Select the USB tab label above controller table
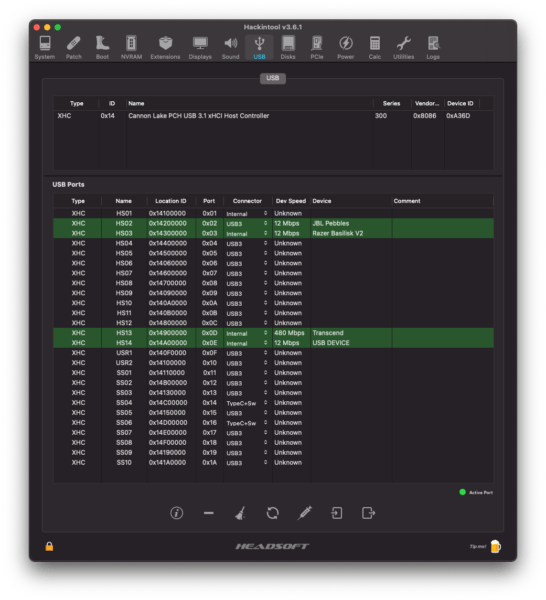 coord(273,78)
